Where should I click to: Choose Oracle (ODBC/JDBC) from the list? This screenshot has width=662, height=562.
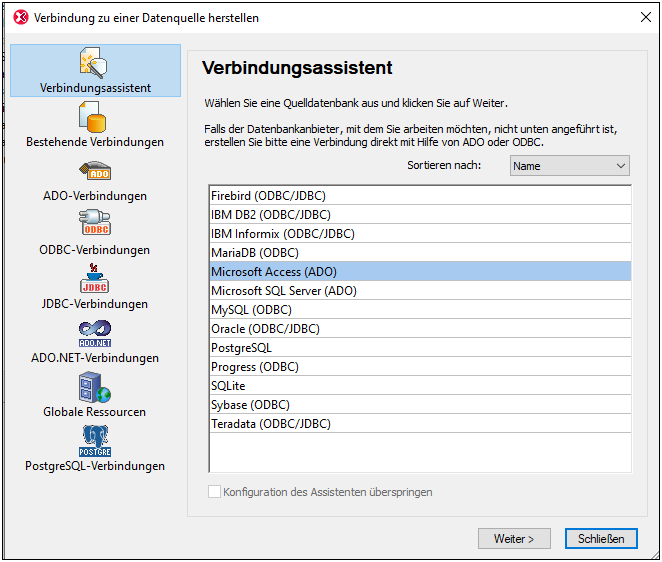(x=421, y=329)
